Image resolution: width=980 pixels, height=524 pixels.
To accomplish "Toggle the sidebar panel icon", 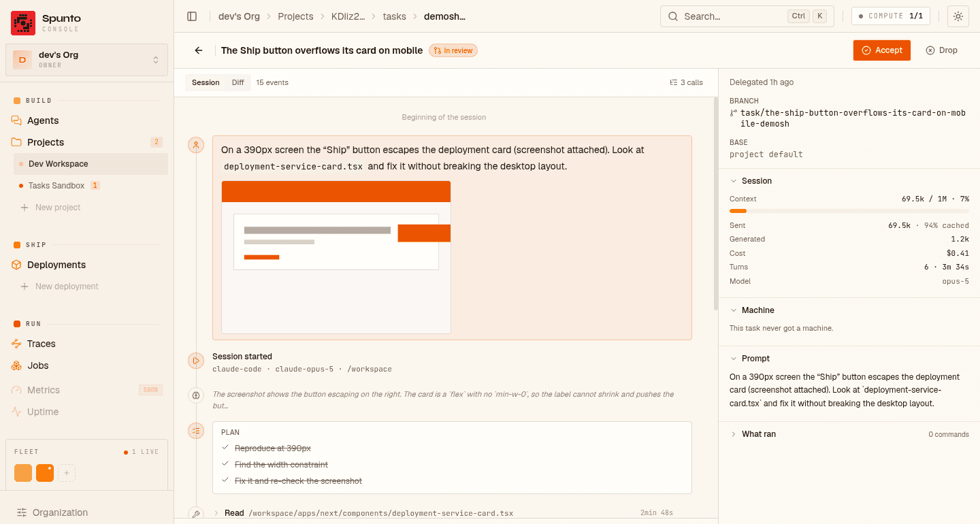I will click(x=192, y=16).
